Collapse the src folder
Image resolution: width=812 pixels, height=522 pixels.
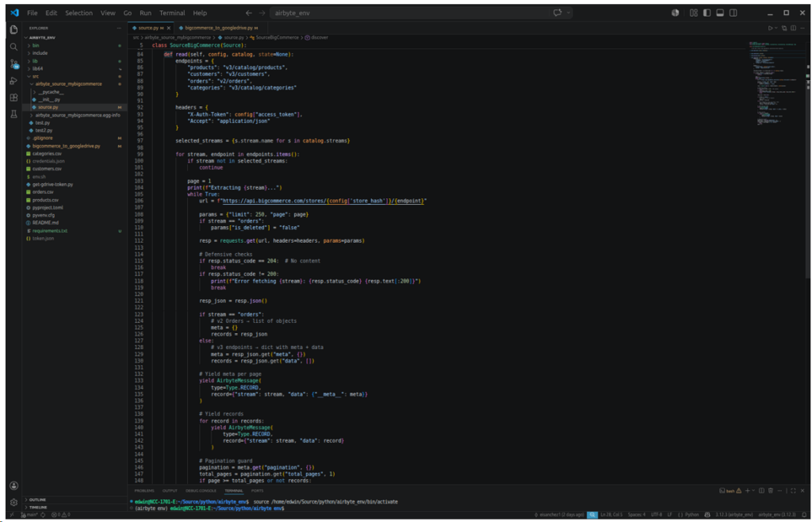pos(75,76)
